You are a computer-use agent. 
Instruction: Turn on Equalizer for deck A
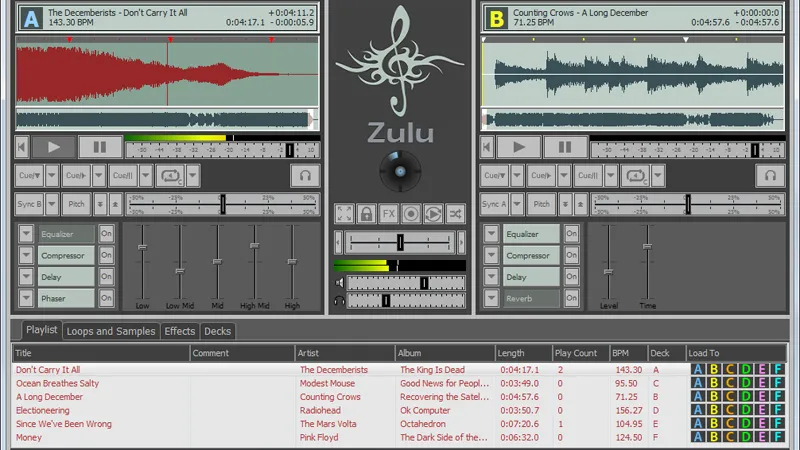click(106, 234)
